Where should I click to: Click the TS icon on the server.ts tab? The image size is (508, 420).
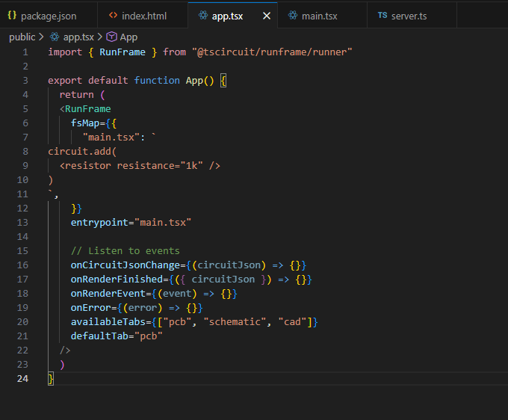coord(382,15)
